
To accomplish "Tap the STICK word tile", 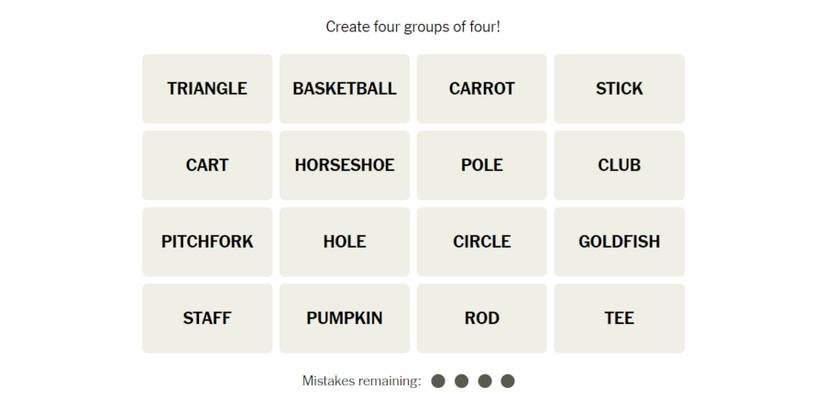I will coord(619,89).
